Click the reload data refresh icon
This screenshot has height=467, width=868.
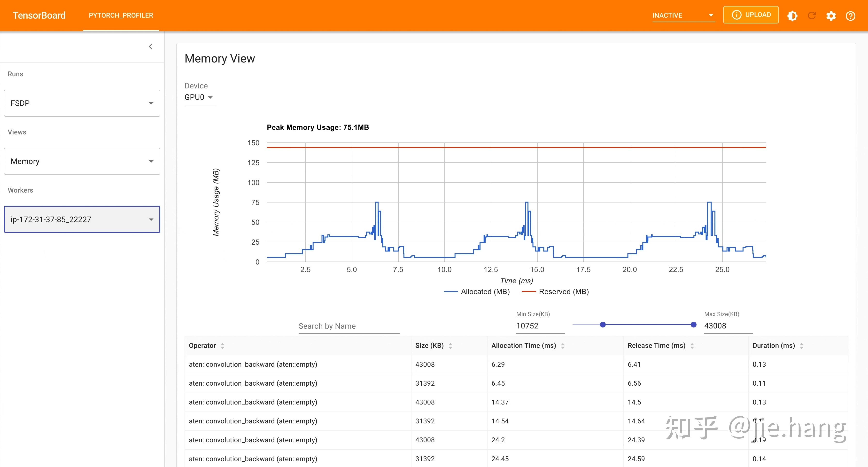tap(812, 16)
